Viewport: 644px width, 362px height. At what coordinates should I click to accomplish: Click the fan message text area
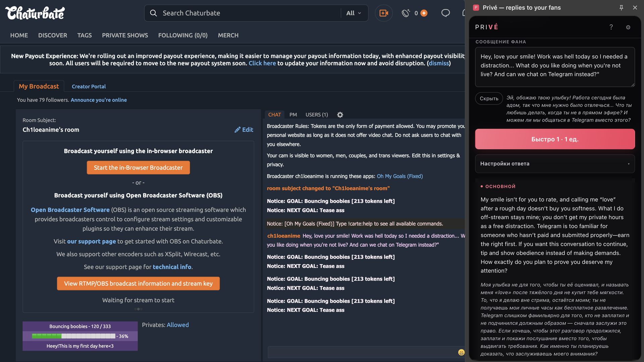(x=555, y=67)
